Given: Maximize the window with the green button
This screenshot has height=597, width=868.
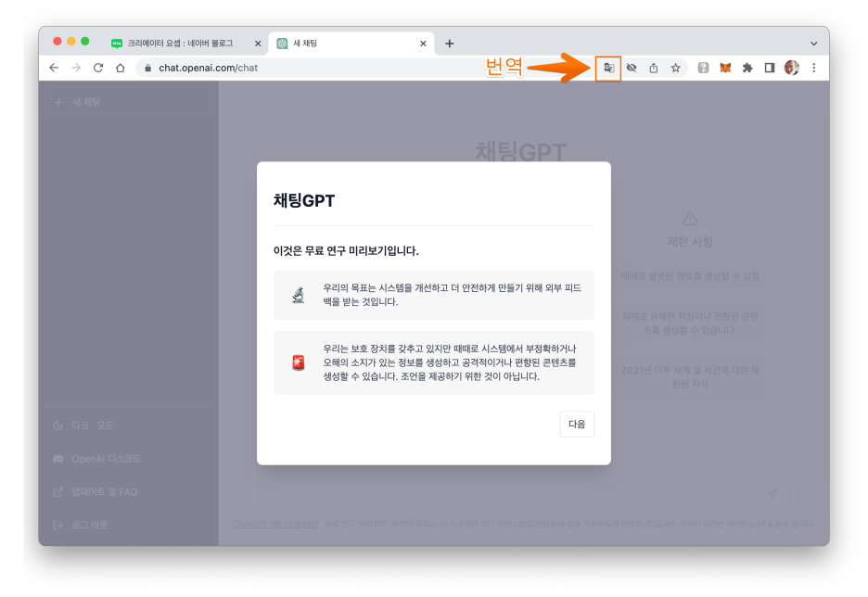Looking at the screenshot, I should (x=84, y=41).
